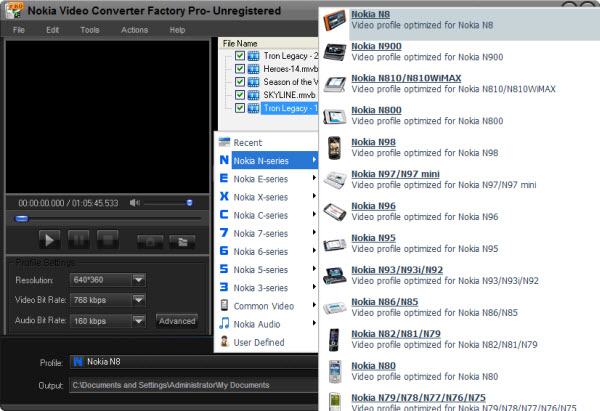Click the Nokia Audio music note icon
Viewport: 600px width, 411px height.
click(x=224, y=323)
